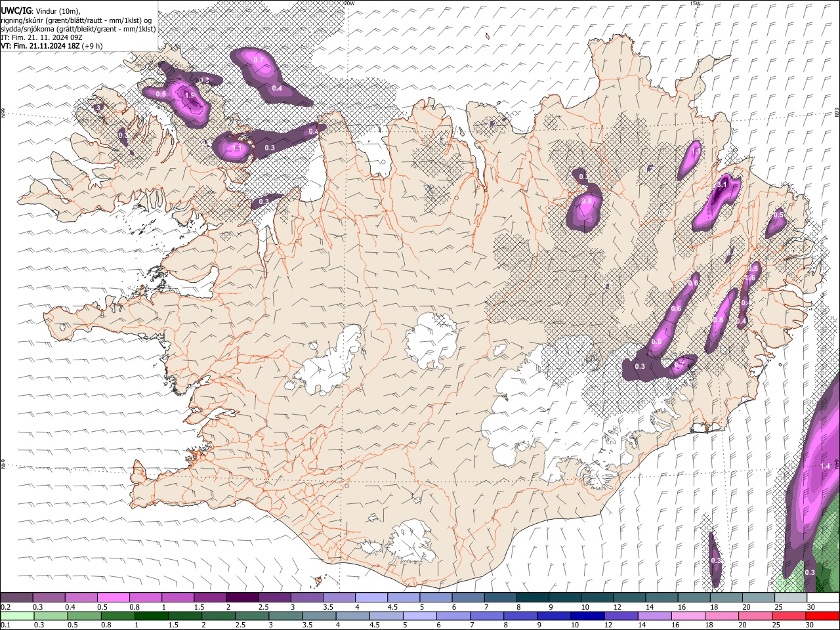Click the 3.1 precipitation value on the map

coord(721,184)
